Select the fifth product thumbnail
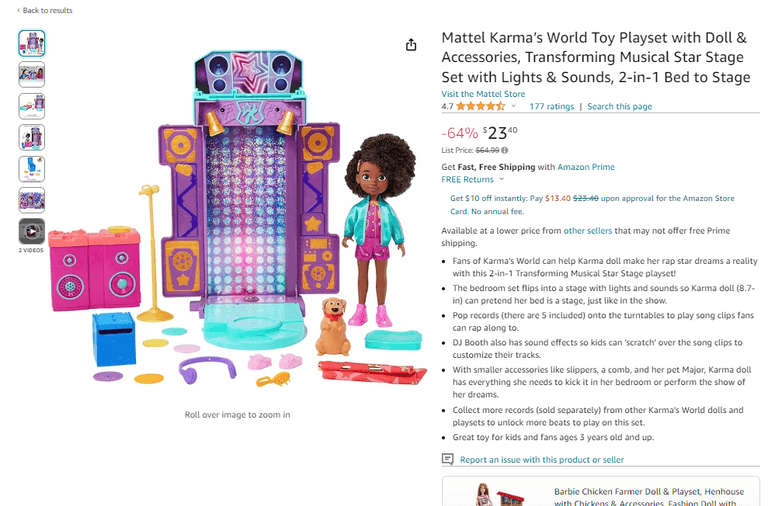This screenshot has width=768, height=506. [x=32, y=169]
